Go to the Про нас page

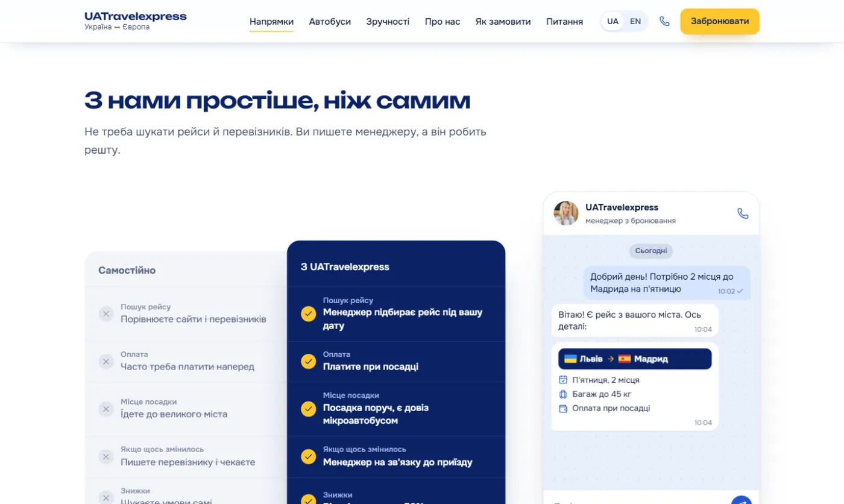(442, 22)
